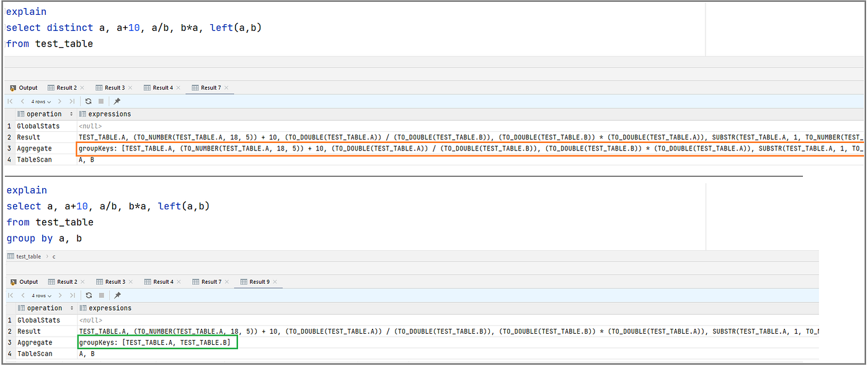Sort by operation column in group-by query's results

click(71, 308)
